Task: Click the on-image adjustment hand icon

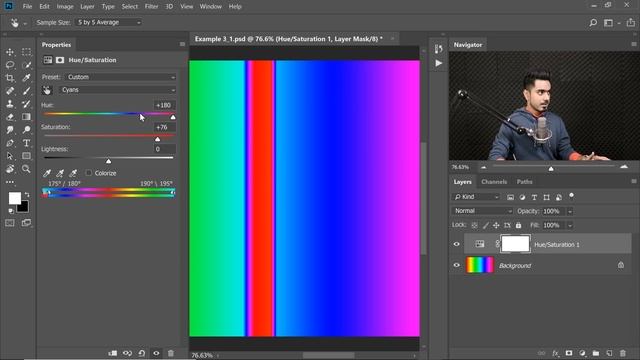Action: click(47, 90)
